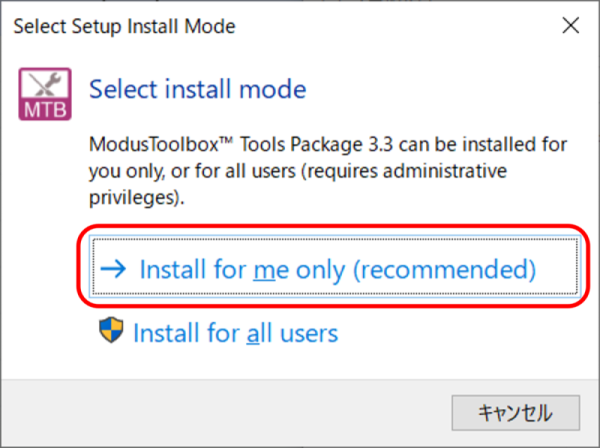Click the wrench and screwdriver graphic in MTB logo
The image size is (600, 448).
tap(45, 83)
